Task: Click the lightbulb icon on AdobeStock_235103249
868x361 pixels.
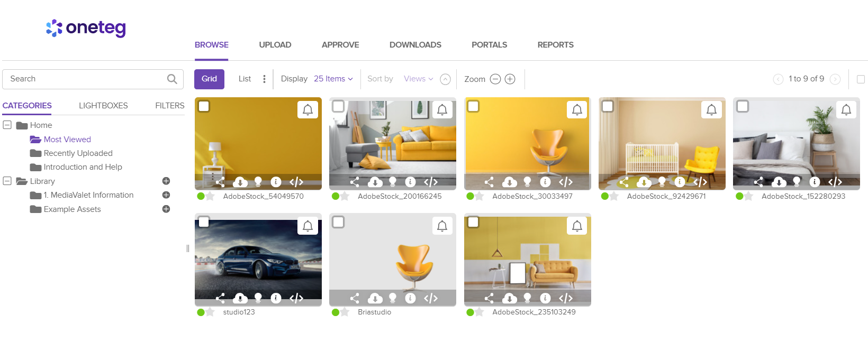Action: 527,298
